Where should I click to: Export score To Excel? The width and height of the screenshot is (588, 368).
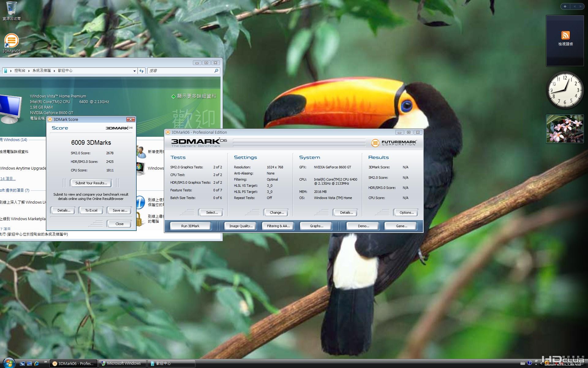click(91, 210)
